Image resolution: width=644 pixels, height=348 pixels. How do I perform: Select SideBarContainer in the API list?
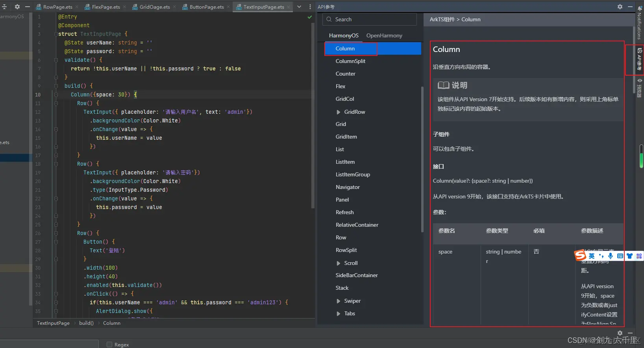(357, 275)
